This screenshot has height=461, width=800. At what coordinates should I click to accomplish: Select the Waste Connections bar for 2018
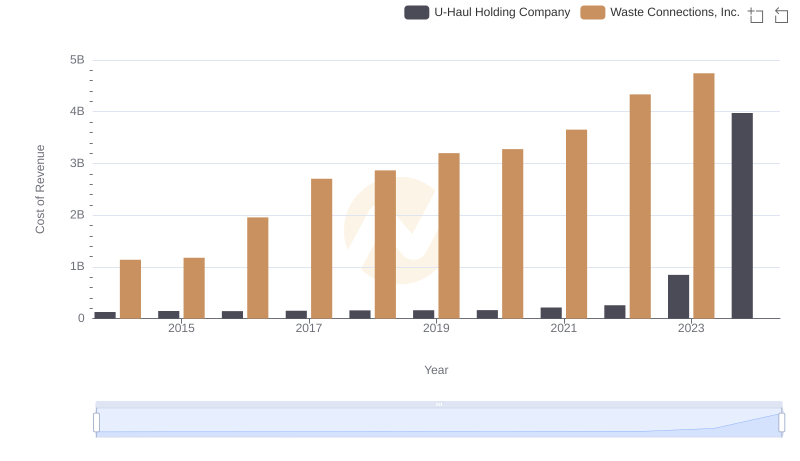385,244
